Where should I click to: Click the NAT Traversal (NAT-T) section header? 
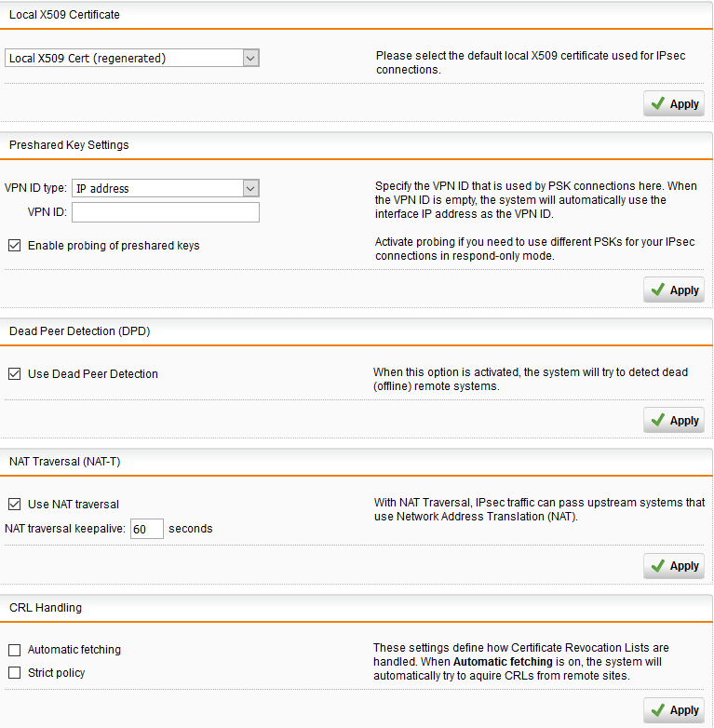coord(65,462)
